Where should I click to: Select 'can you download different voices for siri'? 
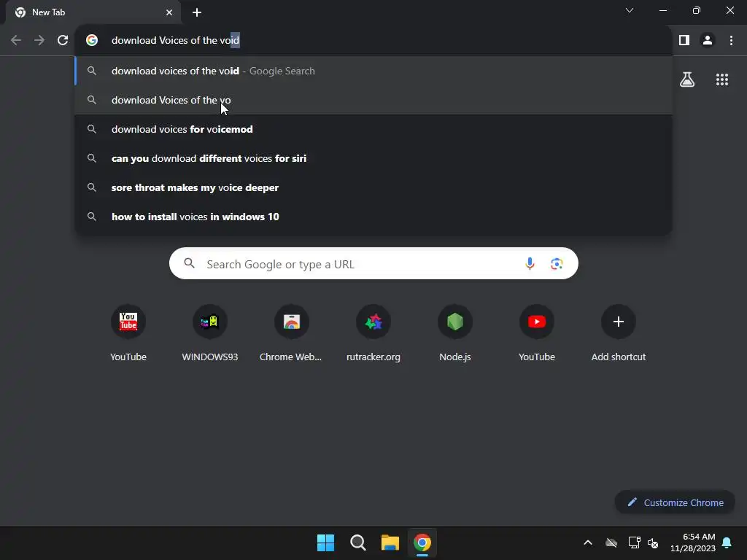pos(373,158)
